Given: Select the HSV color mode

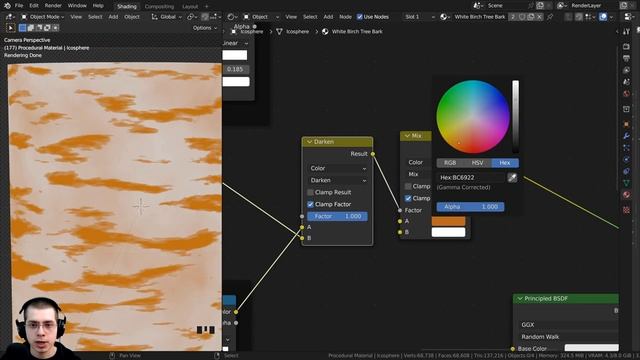Looking at the screenshot, I should coord(478,163).
